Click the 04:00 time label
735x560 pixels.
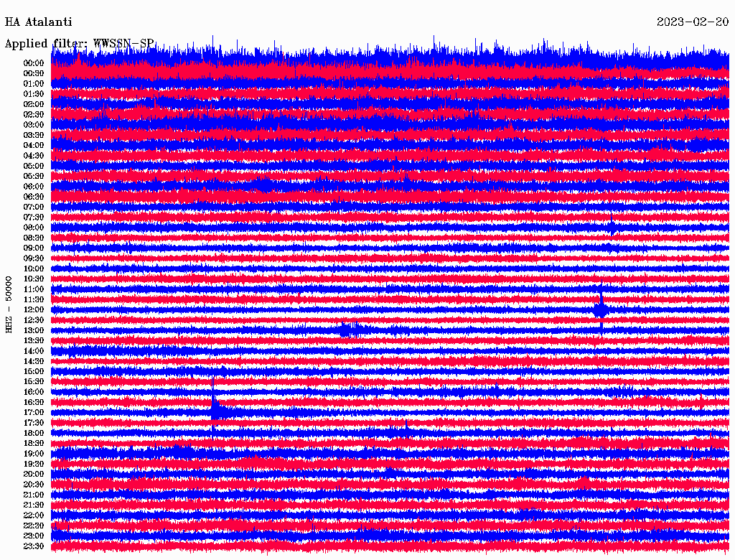pos(34,146)
